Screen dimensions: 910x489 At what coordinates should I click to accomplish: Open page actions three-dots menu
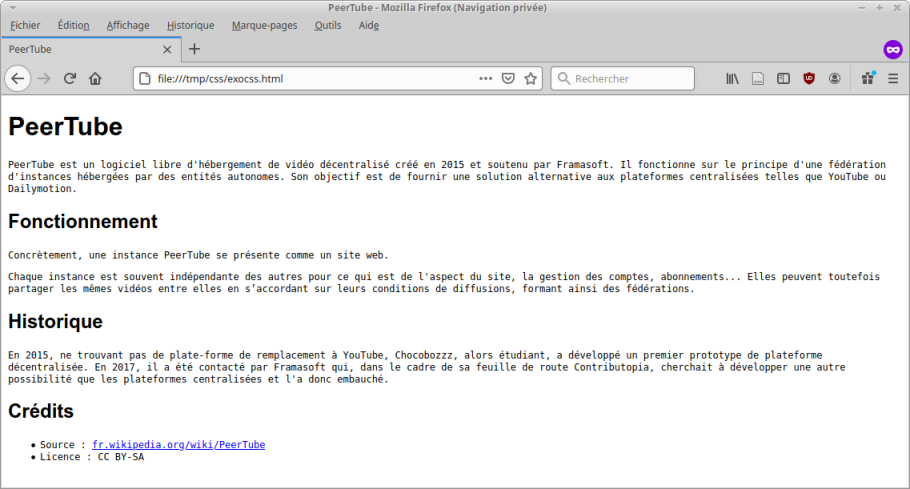tap(486, 78)
